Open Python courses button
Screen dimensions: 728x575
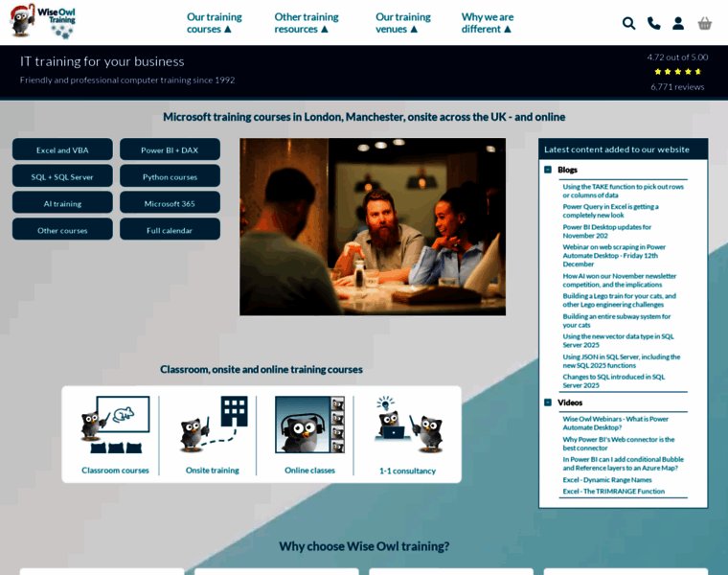click(x=170, y=177)
